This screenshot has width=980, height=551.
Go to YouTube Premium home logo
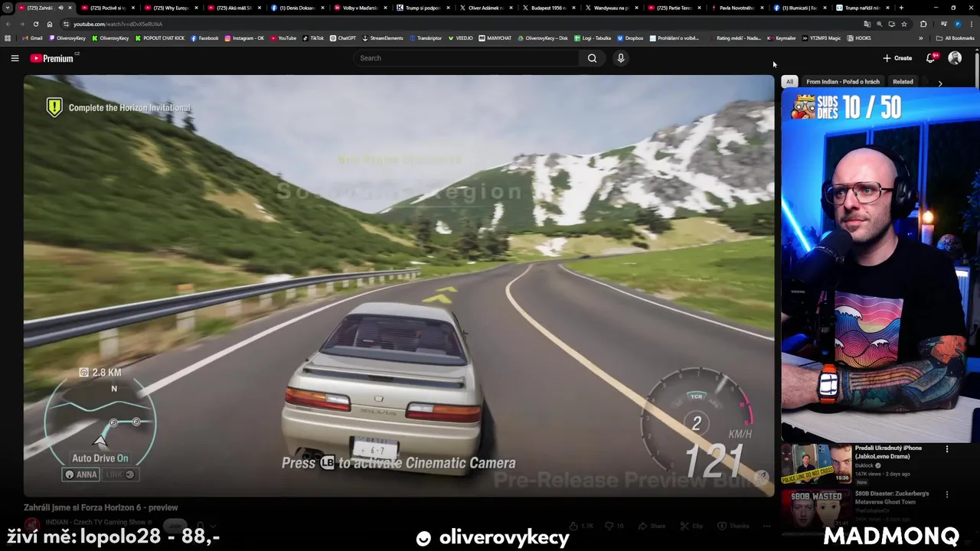tap(51, 58)
